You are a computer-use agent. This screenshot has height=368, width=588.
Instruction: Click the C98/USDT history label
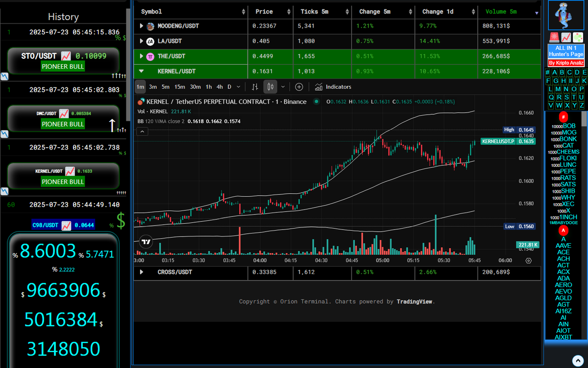coord(63,225)
